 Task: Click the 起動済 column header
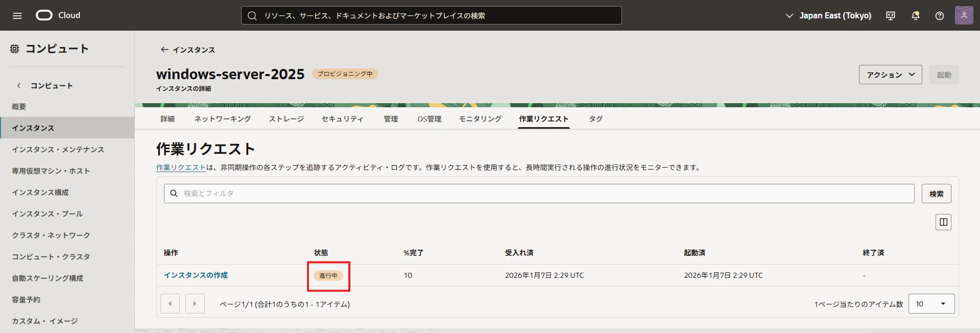tap(695, 253)
